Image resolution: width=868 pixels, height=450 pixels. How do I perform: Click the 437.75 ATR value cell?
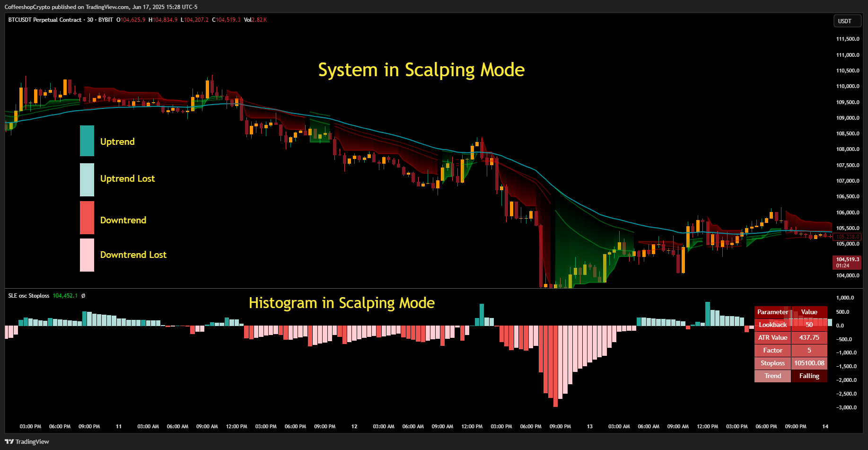tap(809, 337)
